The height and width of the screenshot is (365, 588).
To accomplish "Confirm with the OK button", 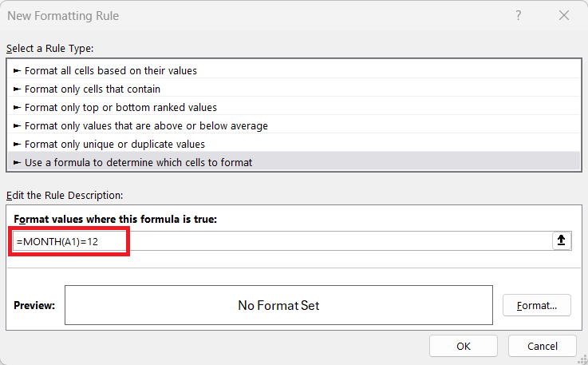I will (464, 346).
